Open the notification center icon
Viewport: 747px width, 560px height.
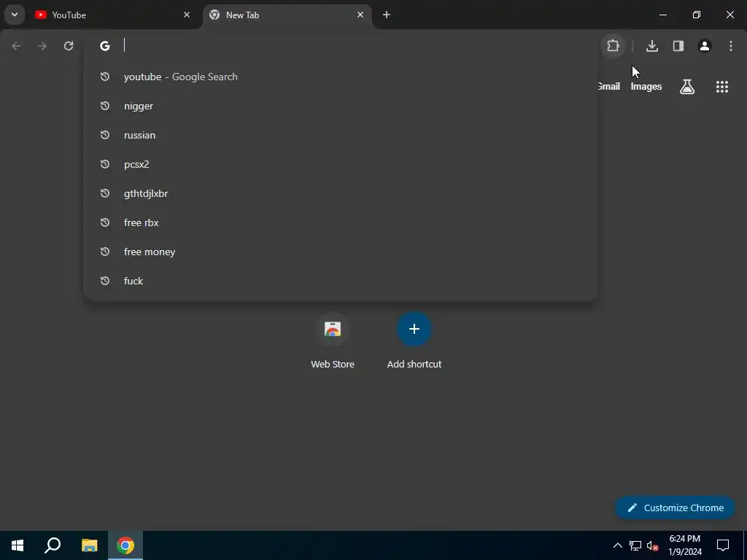(723, 545)
